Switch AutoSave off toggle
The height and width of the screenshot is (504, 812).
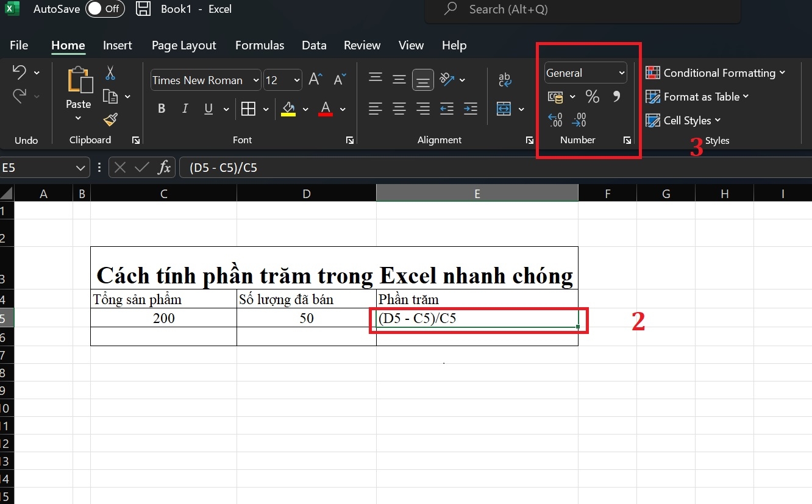tap(105, 9)
